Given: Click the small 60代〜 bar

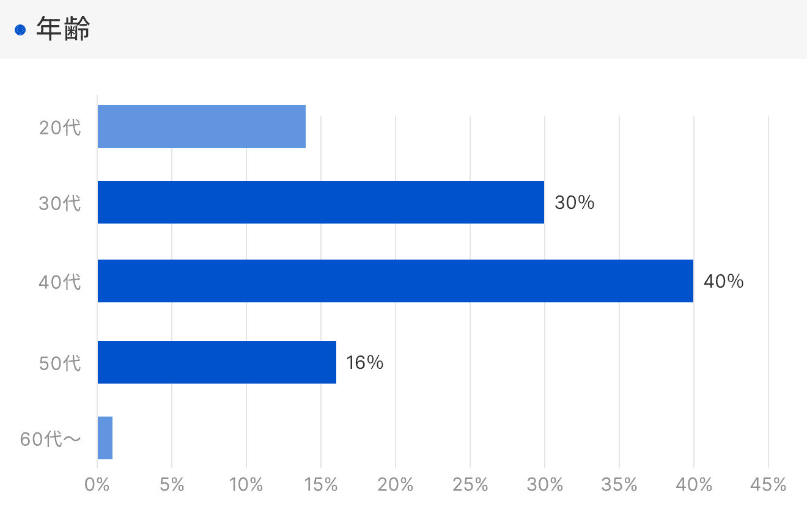Looking at the screenshot, I should (x=105, y=438).
